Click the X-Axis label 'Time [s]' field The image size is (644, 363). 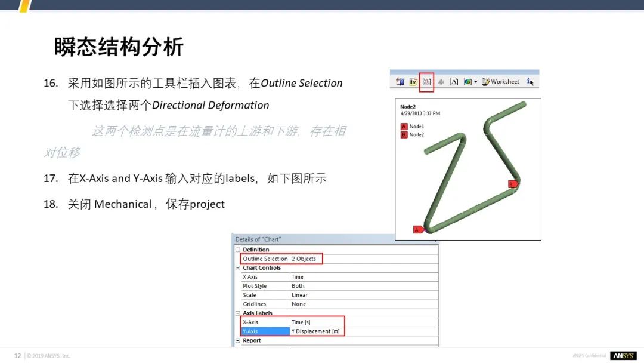pyautogui.click(x=364, y=322)
